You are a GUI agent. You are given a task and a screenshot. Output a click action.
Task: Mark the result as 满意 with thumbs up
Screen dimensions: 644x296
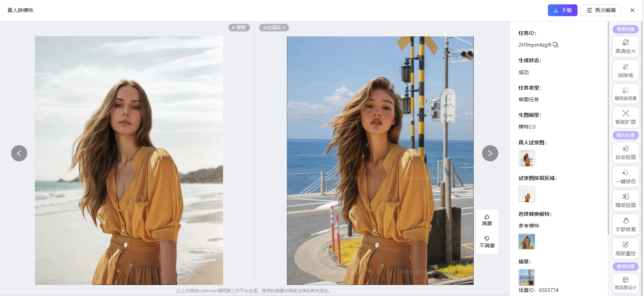pyautogui.click(x=487, y=220)
